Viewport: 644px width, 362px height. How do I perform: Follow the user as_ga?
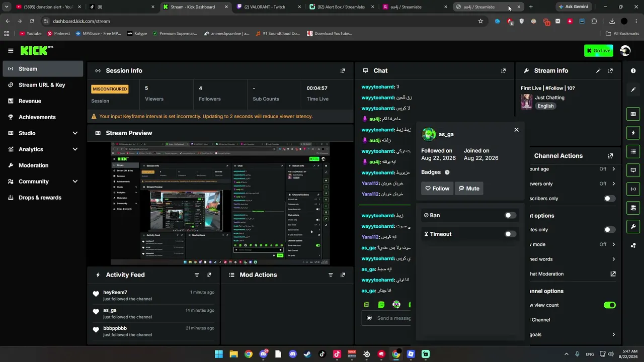click(x=437, y=189)
